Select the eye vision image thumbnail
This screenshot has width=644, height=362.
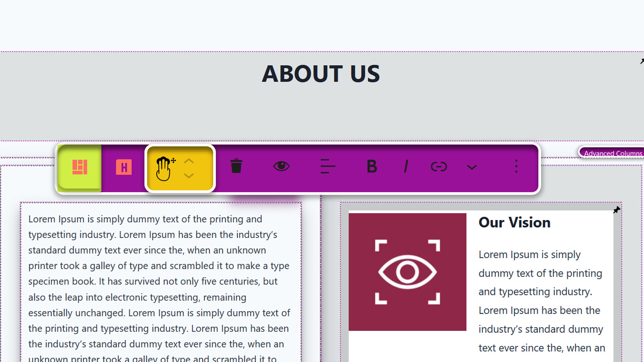pos(408,272)
